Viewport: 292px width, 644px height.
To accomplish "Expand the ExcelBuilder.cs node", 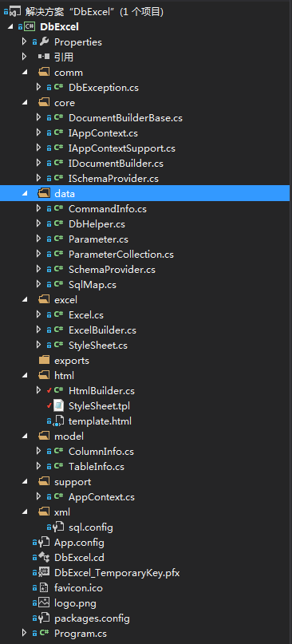I will [38, 330].
